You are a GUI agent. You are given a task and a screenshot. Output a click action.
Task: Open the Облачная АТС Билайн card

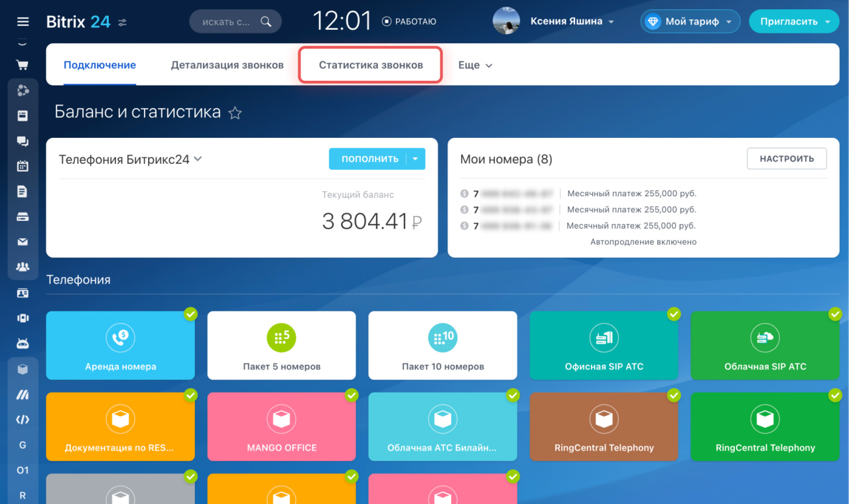point(442,426)
